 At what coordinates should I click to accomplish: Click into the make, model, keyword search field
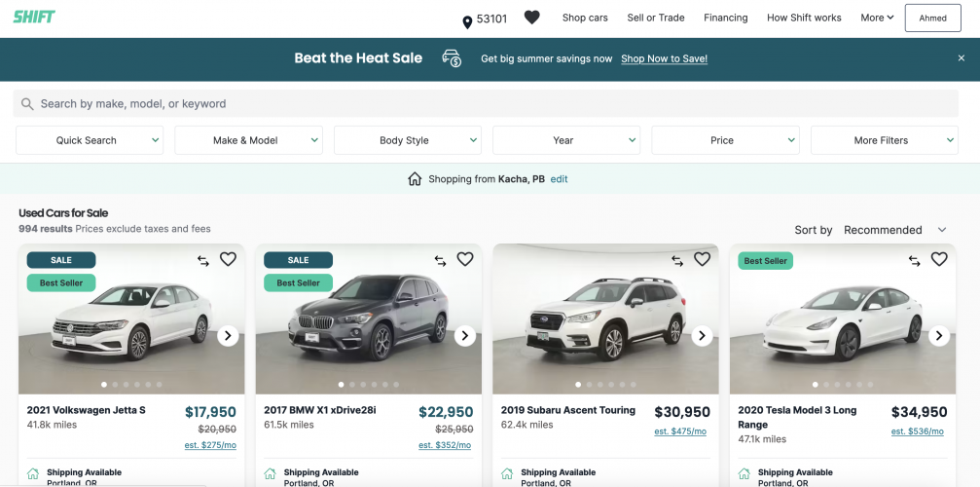[486, 104]
